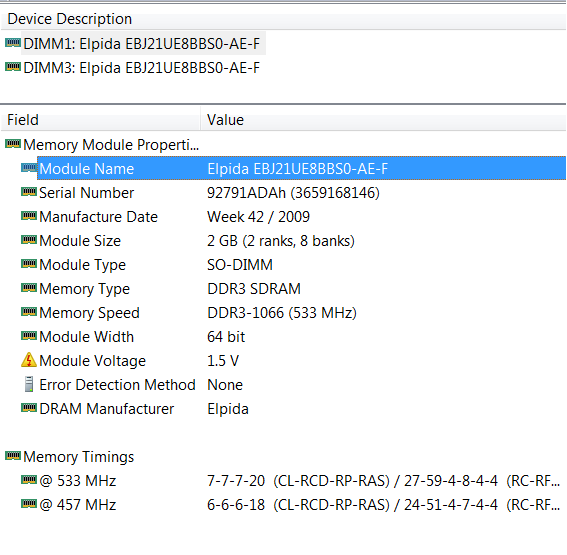567x555 pixels.
Task: Click the Memory Timings group icon
Action: tap(13, 456)
